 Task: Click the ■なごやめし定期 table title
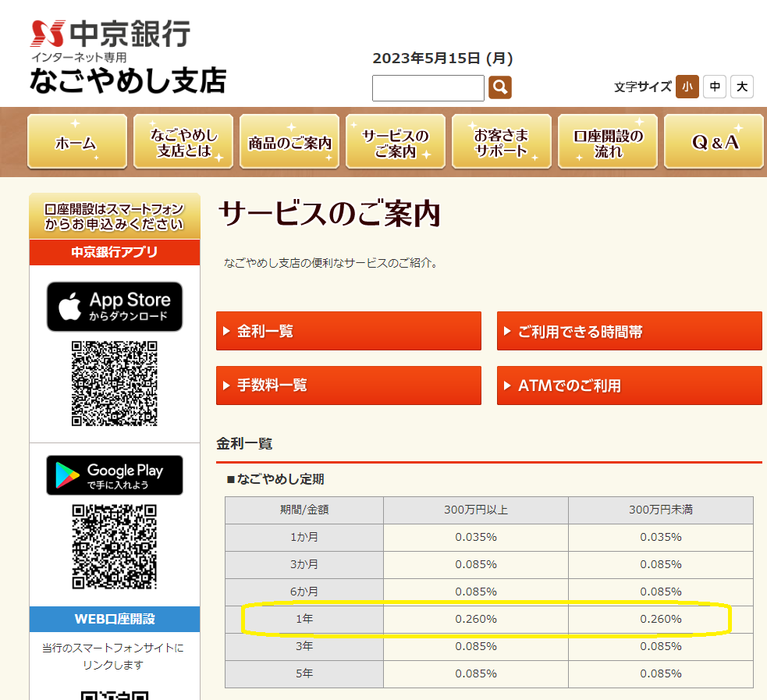pyautogui.click(x=275, y=479)
